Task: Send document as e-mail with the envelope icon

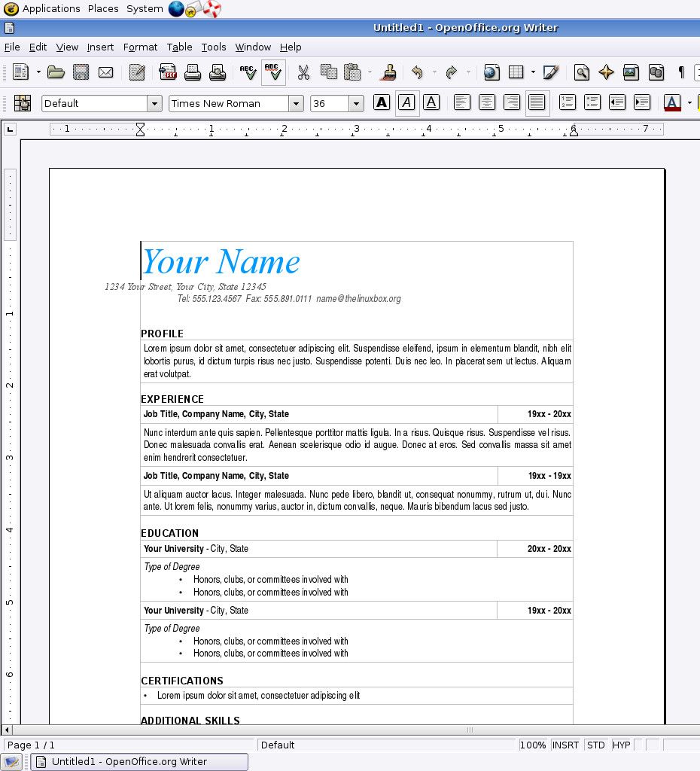Action: (105, 73)
